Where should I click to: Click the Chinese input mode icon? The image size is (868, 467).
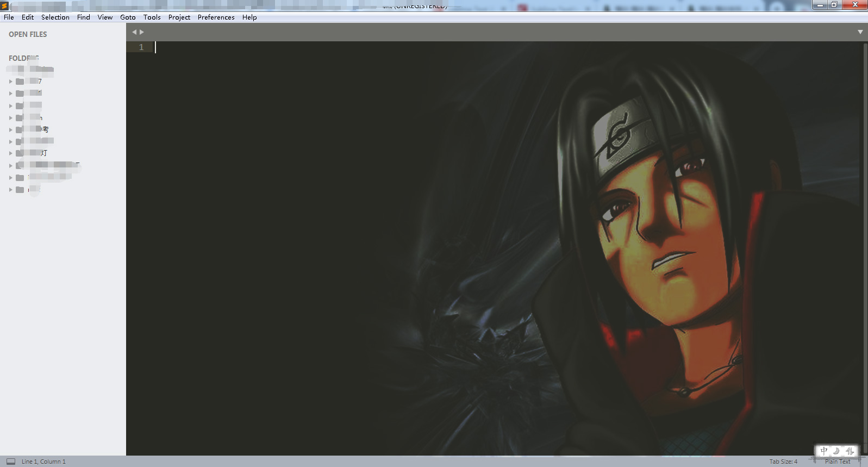point(824,451)
